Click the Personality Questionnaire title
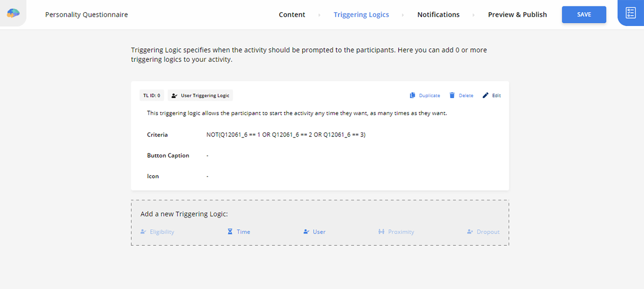The height and width of the screenshot is (289, 644). [86, 15]
